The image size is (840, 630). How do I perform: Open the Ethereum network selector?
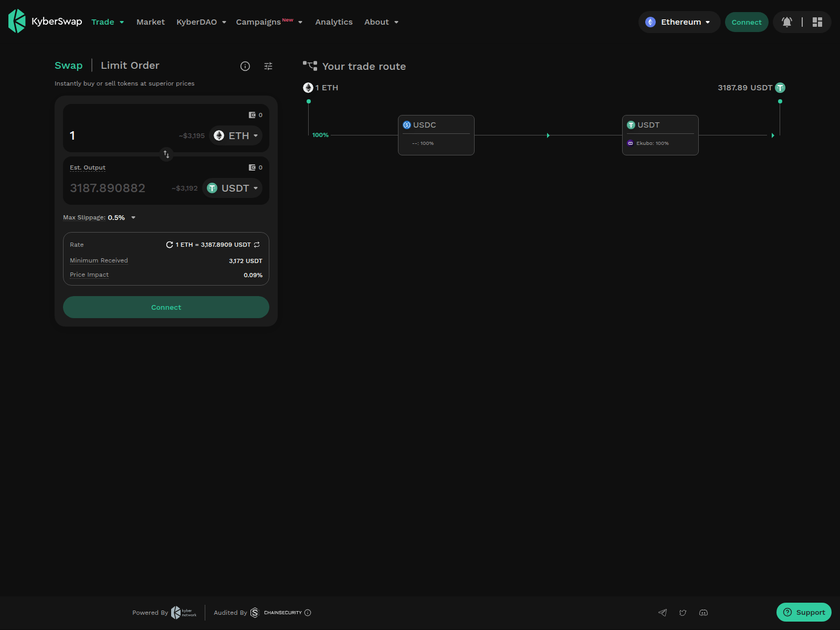[x=679, y=22]
